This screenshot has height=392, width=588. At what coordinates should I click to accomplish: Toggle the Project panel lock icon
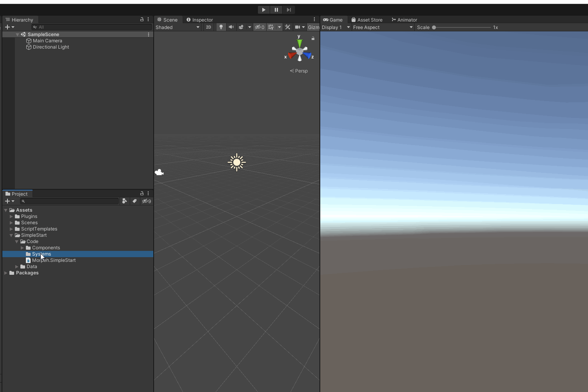point(142,193)
